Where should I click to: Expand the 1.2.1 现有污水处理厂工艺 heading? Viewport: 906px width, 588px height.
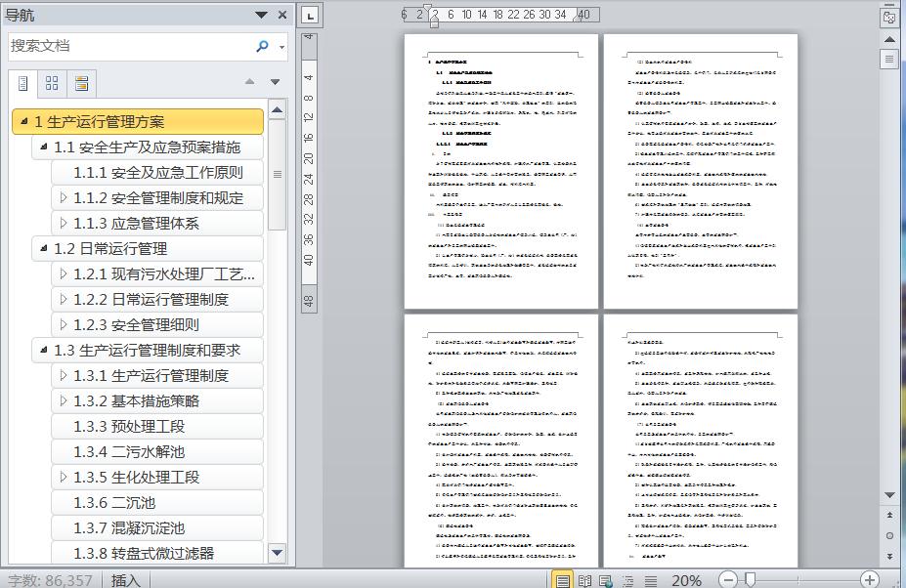(63, 273)
